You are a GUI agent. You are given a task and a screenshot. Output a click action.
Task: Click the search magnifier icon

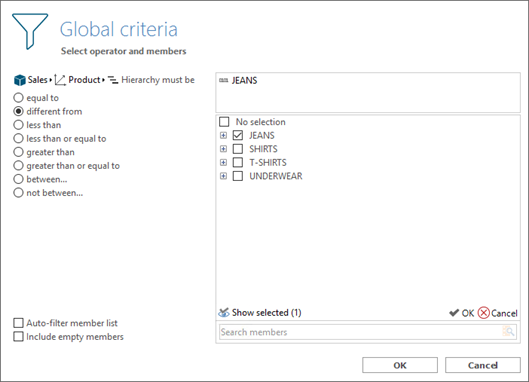click(x=508, y=332)
